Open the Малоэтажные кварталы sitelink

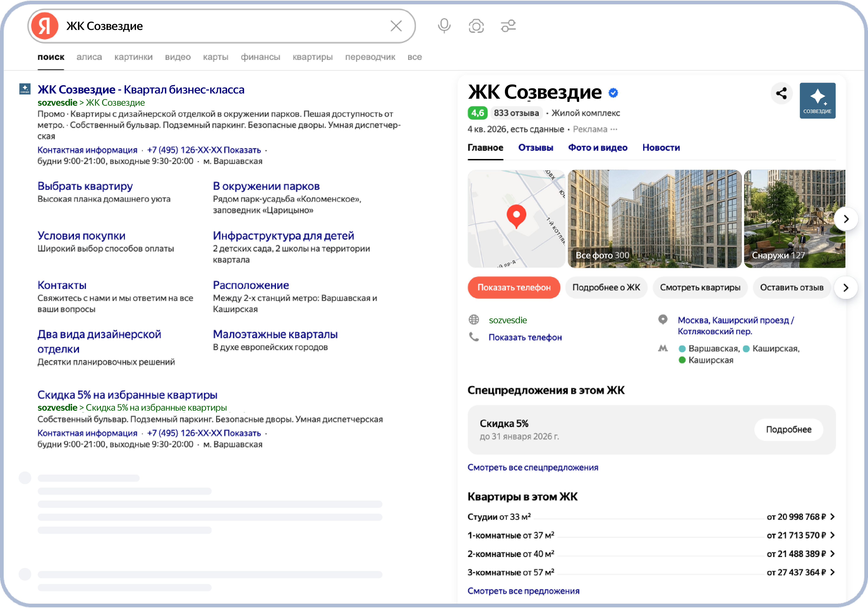[275, 334]
